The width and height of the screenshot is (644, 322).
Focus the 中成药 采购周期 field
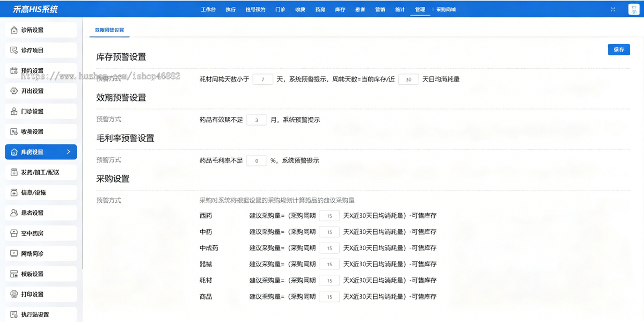click(329, 248)
